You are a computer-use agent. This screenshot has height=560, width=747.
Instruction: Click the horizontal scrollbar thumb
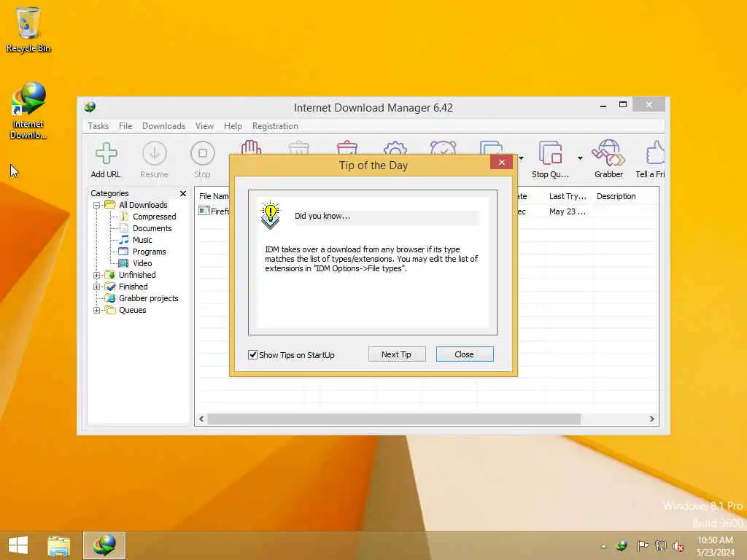coord(394,419)
